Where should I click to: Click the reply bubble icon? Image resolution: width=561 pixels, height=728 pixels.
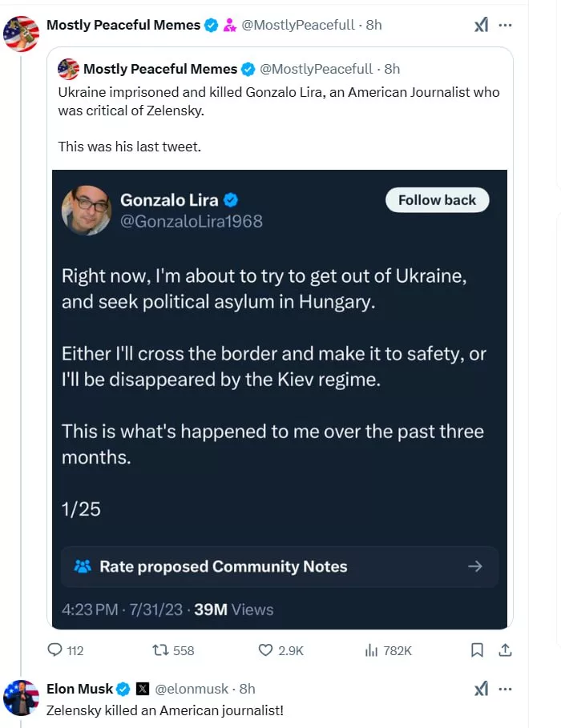pyautogui.click(x=54, y=650)
